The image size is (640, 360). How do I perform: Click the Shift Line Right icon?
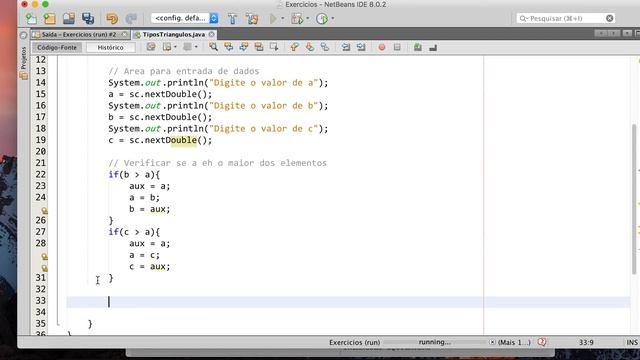[361, 47]
